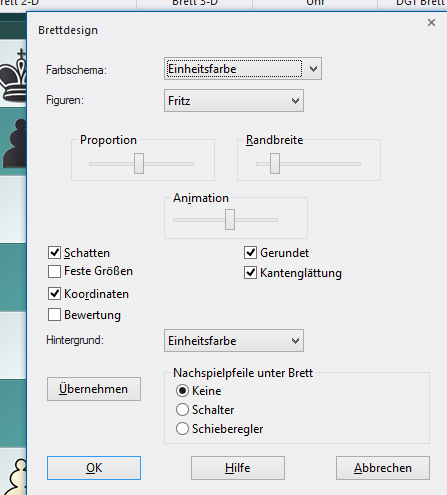Select the Schalter radio option
Screen dimensions: 447x495
[182, 410]
